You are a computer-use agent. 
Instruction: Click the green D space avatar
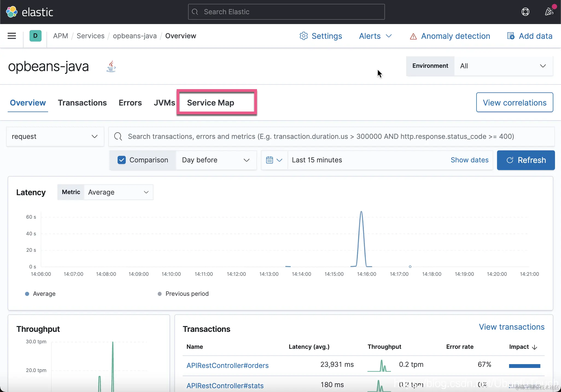tap(35, 36)
